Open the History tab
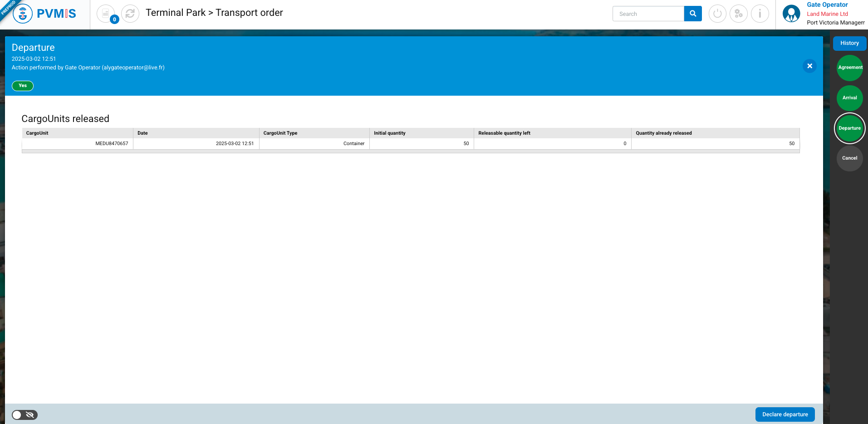This screenshot has width=868, height=424. 849,43
